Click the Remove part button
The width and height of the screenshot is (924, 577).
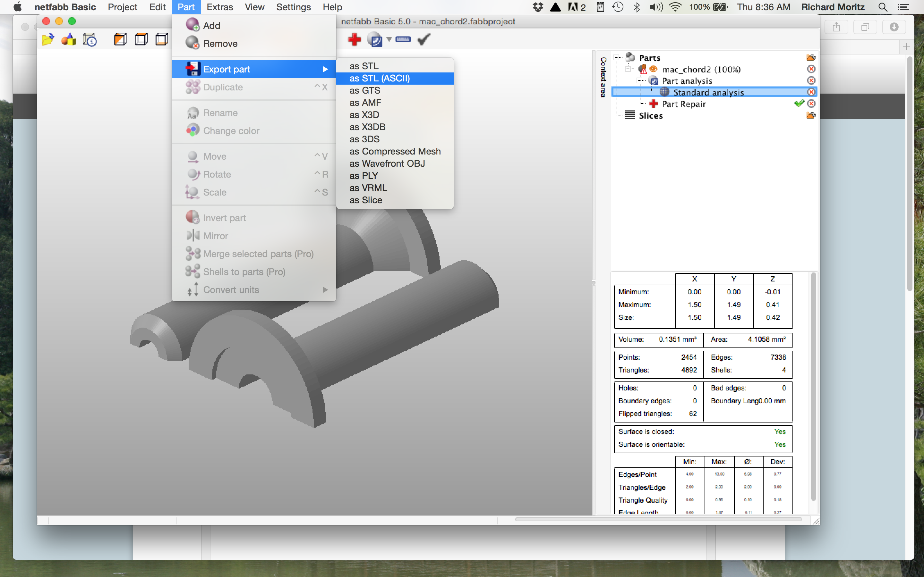220,43
